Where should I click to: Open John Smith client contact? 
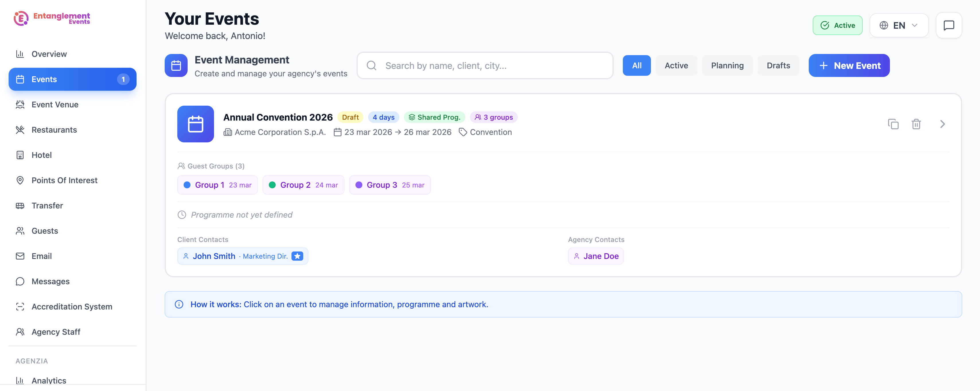243,256
